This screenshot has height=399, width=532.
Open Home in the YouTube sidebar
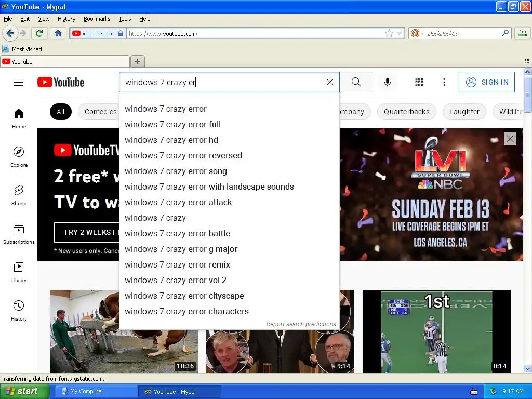[x=19, y=119]
